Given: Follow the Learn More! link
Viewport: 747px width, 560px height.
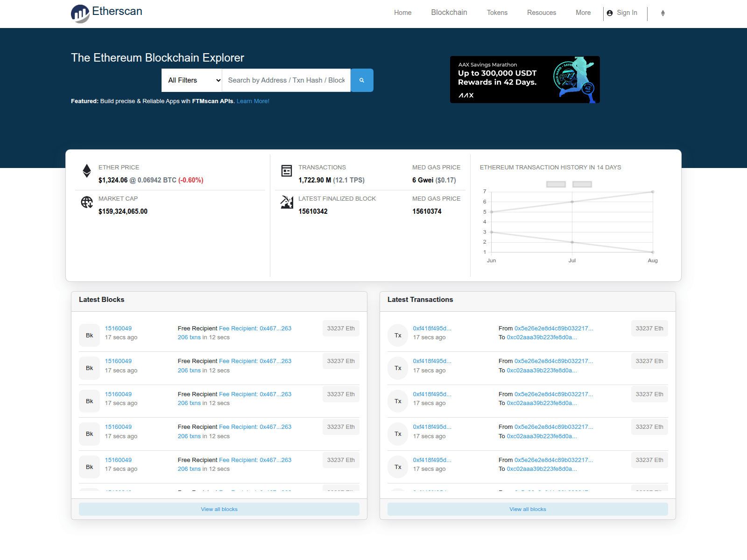Looking at the screenshot, I should click(x=253, y=101).
